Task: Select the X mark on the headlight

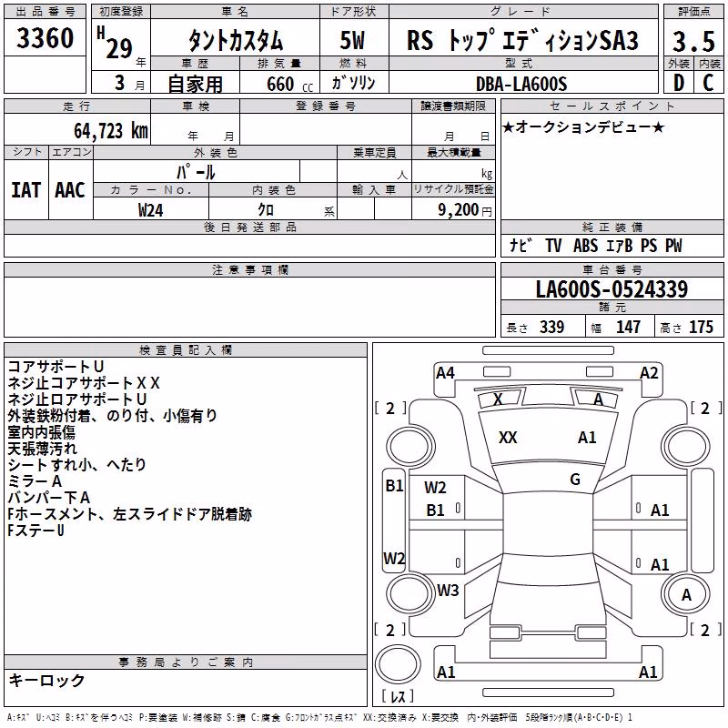Action: point(498,399)
